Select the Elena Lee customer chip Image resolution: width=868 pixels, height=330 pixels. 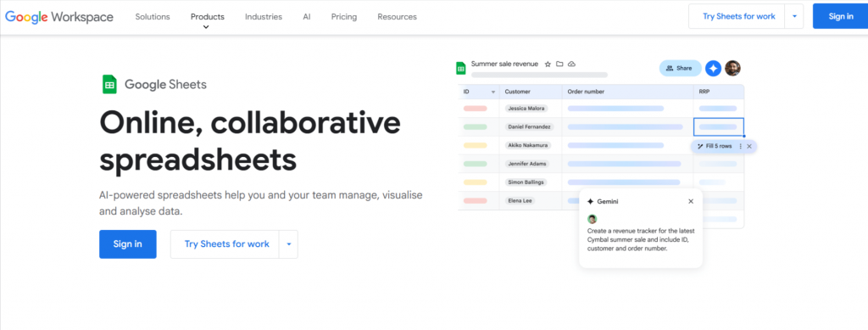[520, 200]
